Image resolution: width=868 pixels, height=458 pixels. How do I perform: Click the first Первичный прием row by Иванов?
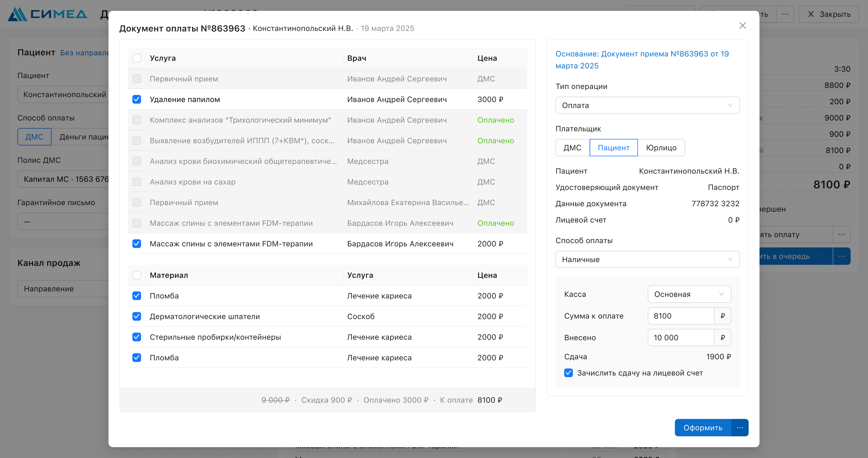[327, 78]
